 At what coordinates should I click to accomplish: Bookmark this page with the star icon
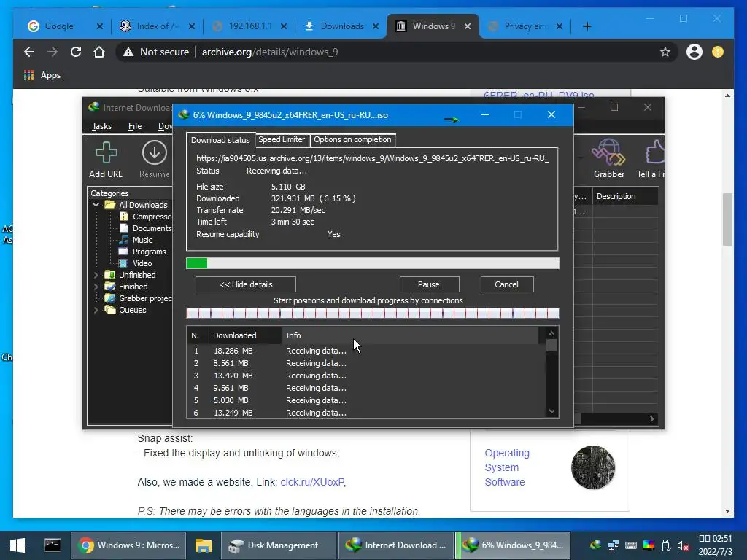(665, 52)
